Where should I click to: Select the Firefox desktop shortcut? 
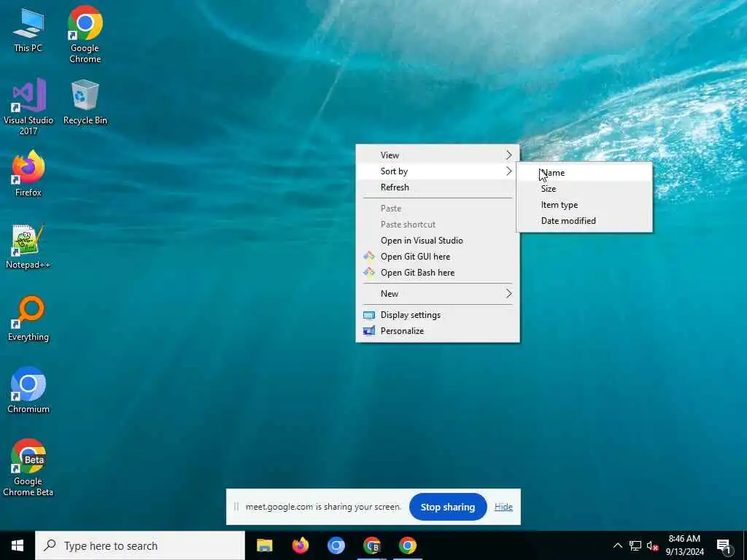pyautogui.click(x=28, y=174)
